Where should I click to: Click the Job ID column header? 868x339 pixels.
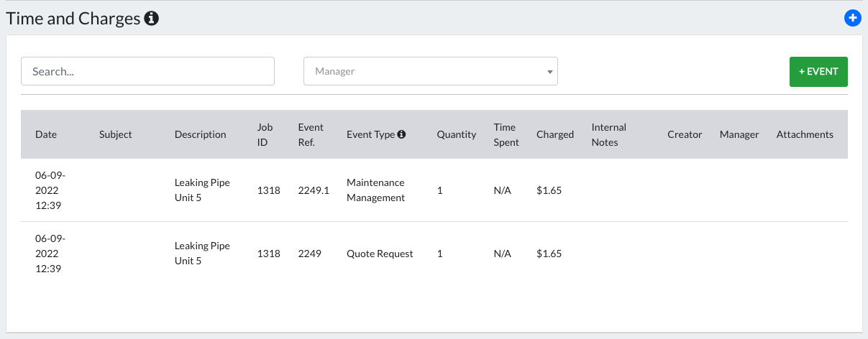(265, 134)
